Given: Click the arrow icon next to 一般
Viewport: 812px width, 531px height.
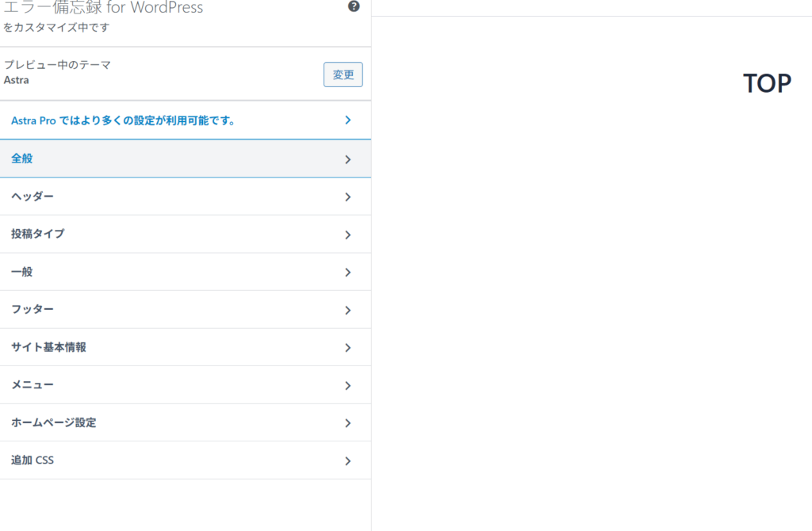Looking at the screenshot, I should (347, 272).
